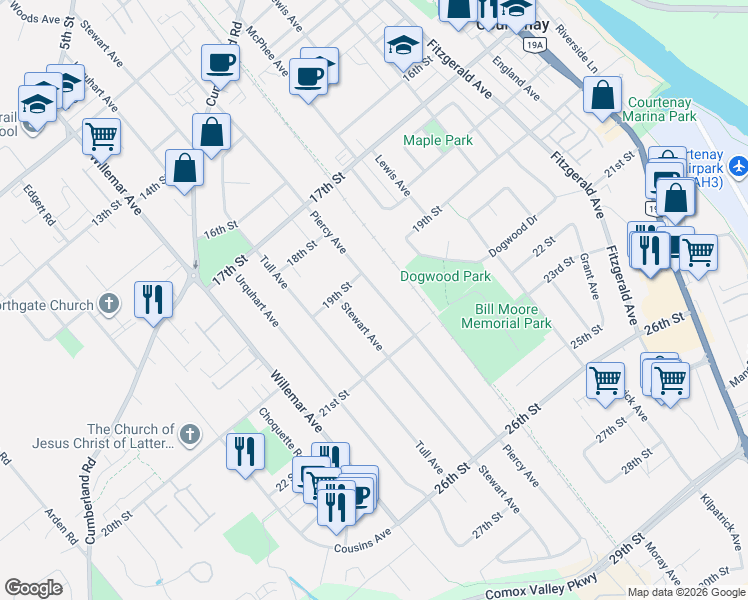
Task: Click the Dogwood Dr label
Action: [x=513, y=236]
